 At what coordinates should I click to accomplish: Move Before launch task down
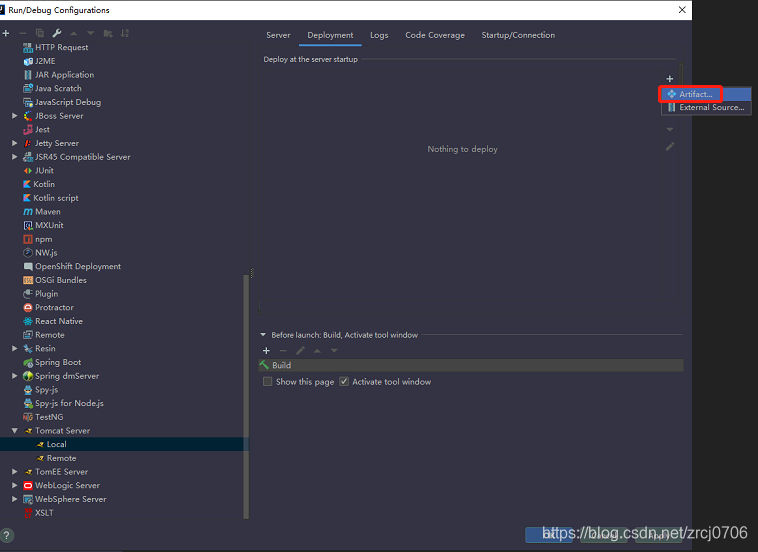pos(334,350)
